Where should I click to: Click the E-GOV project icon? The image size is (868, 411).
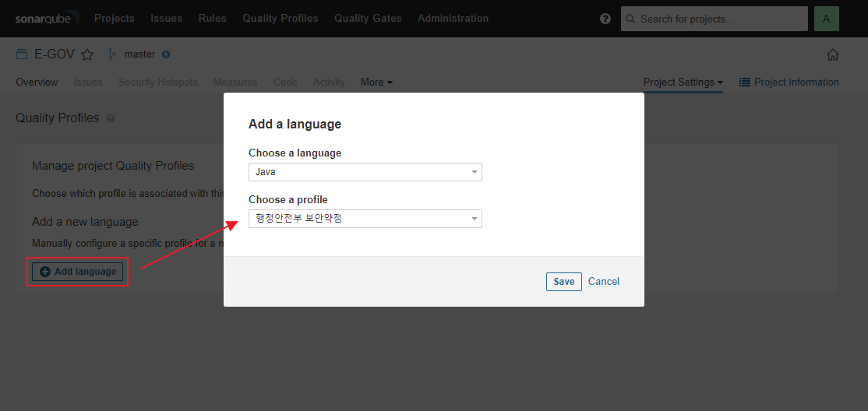pyautogui.click(x=22, y=54)
